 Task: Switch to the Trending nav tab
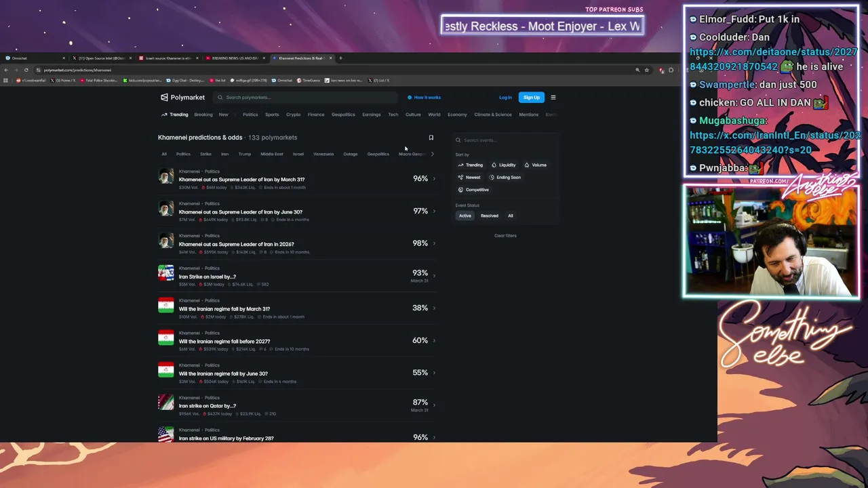tap(175, 115)
